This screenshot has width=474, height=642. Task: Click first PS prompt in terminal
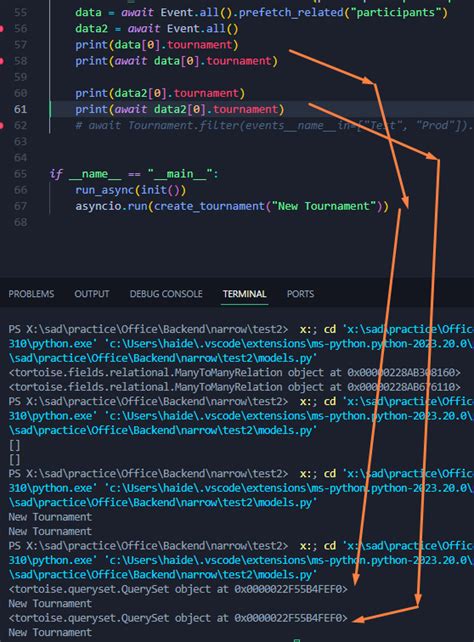point(148,329)
